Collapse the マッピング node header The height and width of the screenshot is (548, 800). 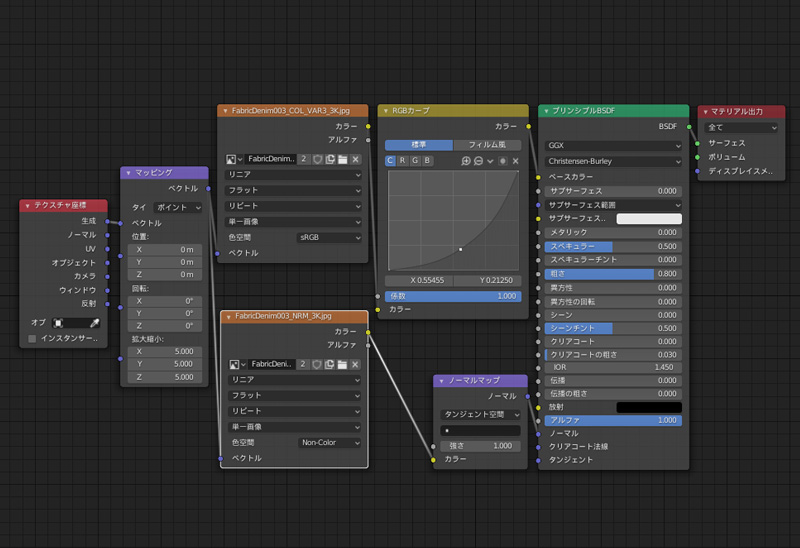click(128, 173)
